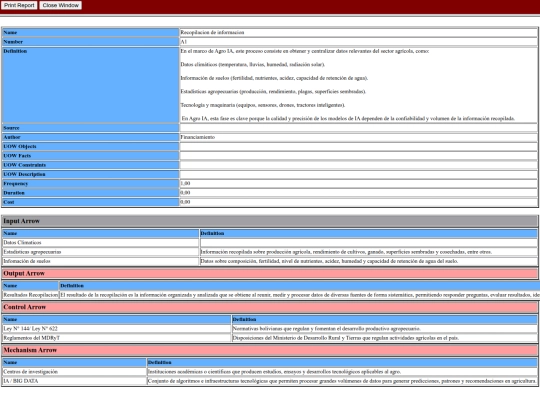Viewport: 540px width, 405px height.
Task: Click the 'Datos sobre composición, fertilidad' definition
Action: point(329,261)
